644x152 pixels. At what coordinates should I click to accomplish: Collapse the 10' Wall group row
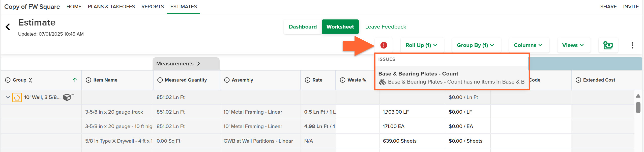[8, 97]
